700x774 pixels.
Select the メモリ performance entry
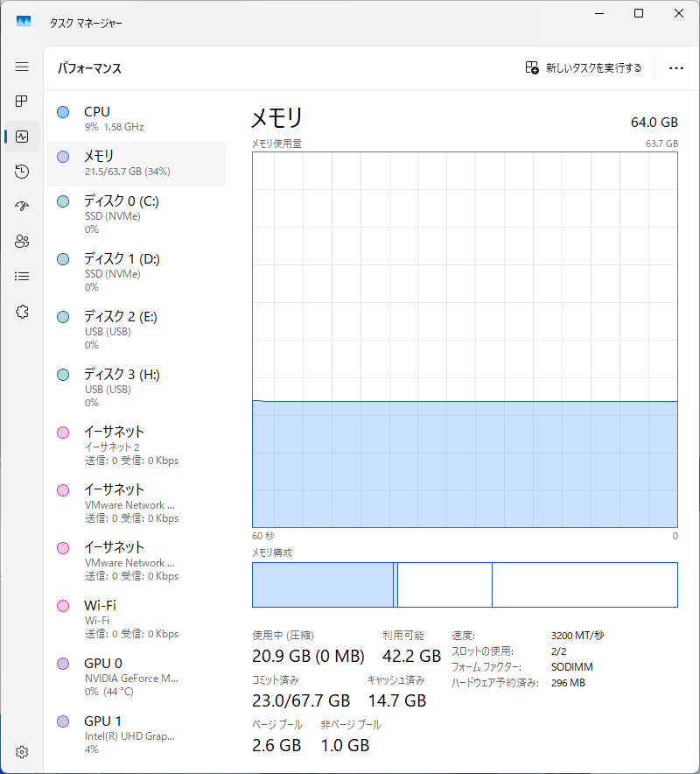coord(136,163)
